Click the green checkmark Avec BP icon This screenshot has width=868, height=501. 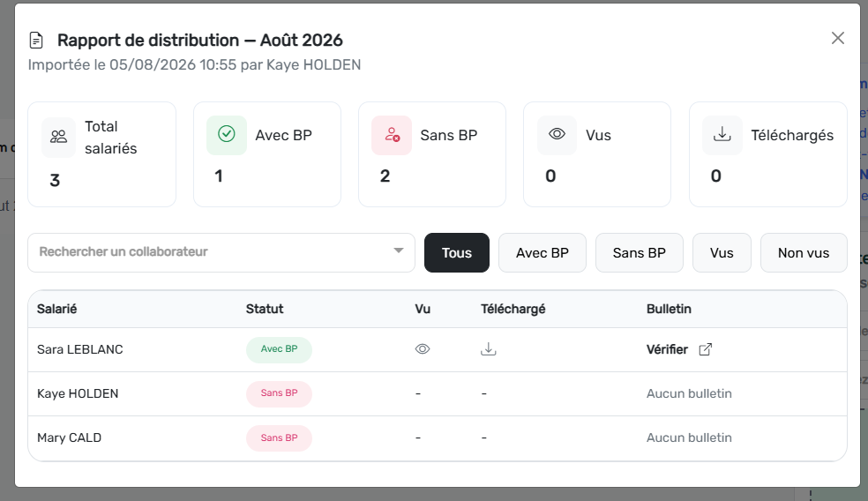tap(227, 135)
